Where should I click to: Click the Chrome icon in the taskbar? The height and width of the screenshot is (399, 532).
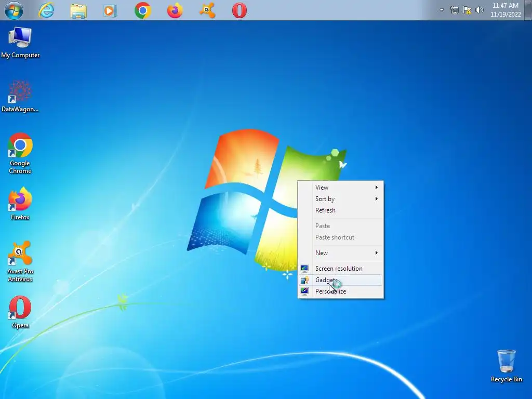click(143, 10)
